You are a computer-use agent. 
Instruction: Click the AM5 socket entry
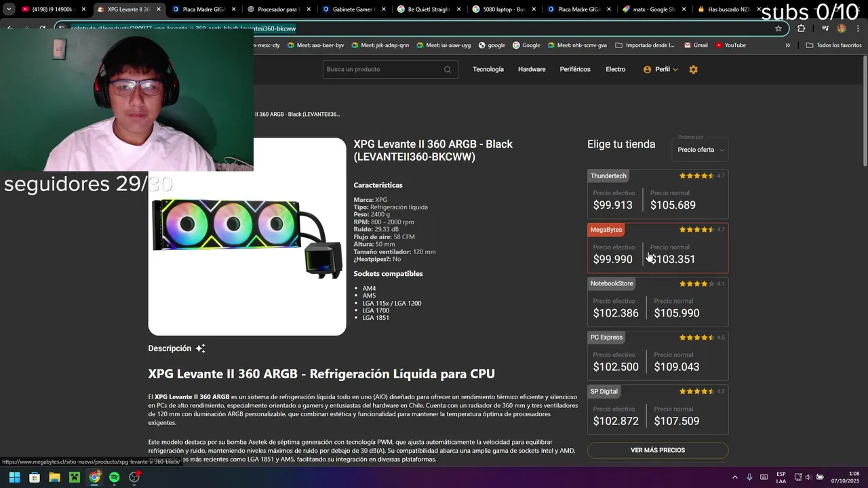coord(369,296)
